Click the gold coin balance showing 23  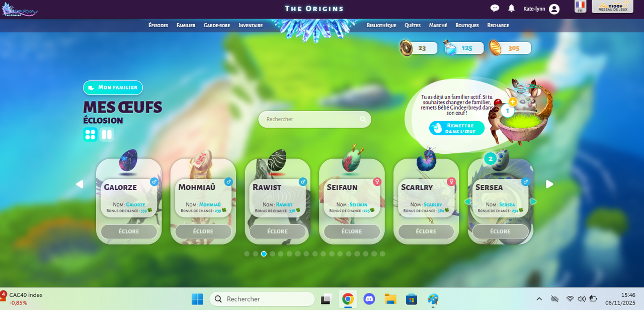(419, 48)
